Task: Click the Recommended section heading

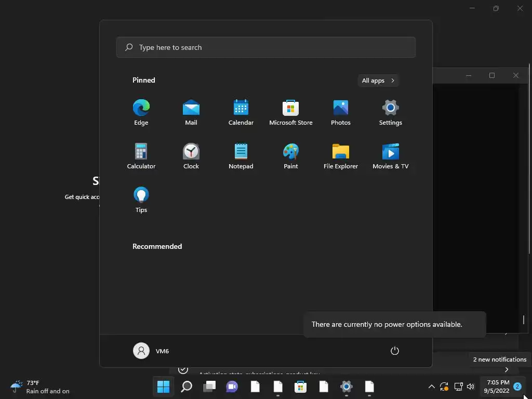Action: 157,246
